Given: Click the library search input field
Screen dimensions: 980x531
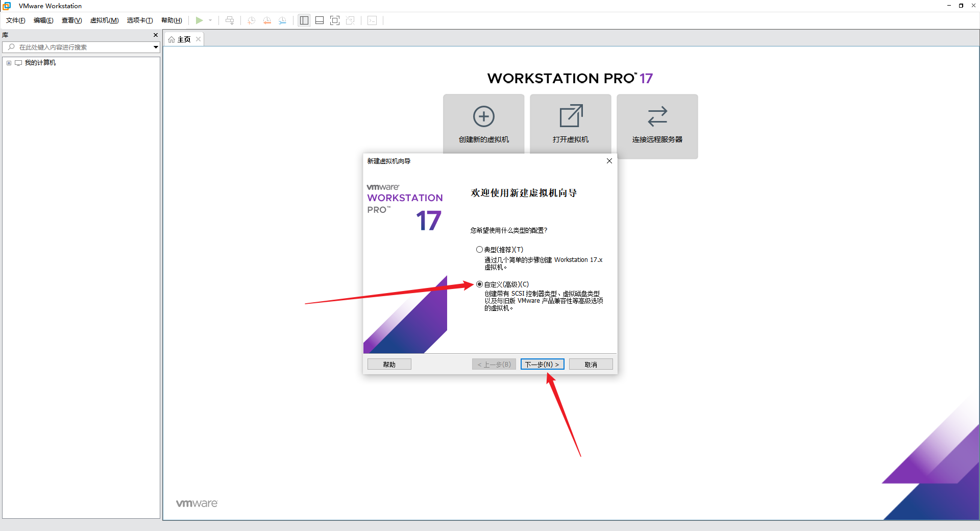Looking at the screenshot, I should (82, 47).
